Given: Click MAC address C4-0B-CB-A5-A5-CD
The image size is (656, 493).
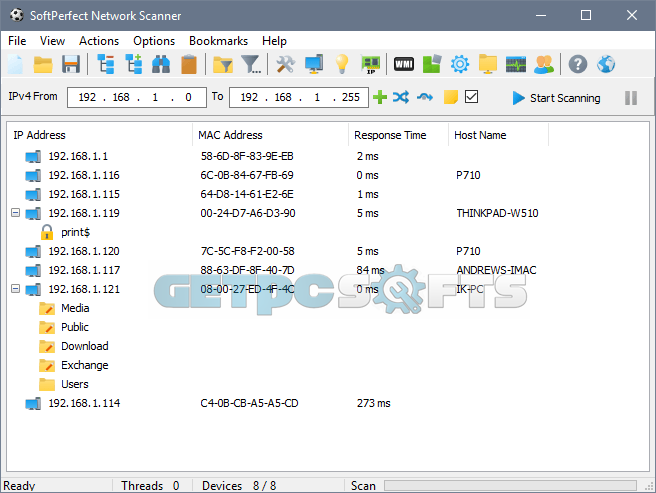Looking at the screenshot, I should 249,403.
